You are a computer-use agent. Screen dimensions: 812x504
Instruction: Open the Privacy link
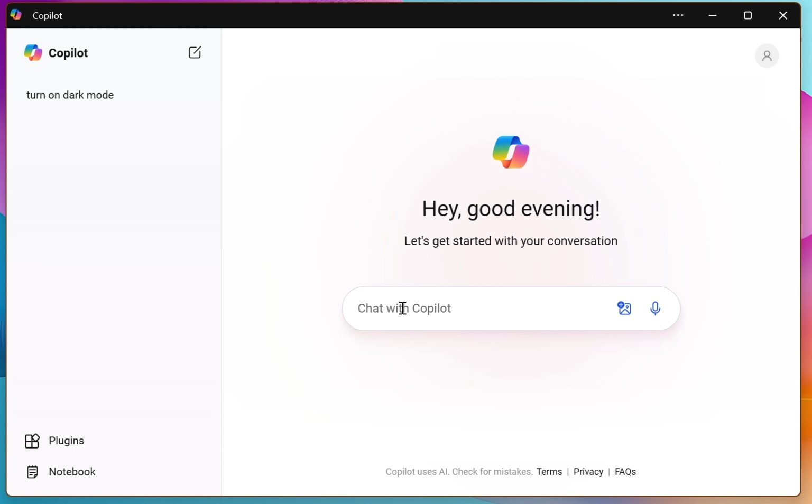[x=588, y=472]
